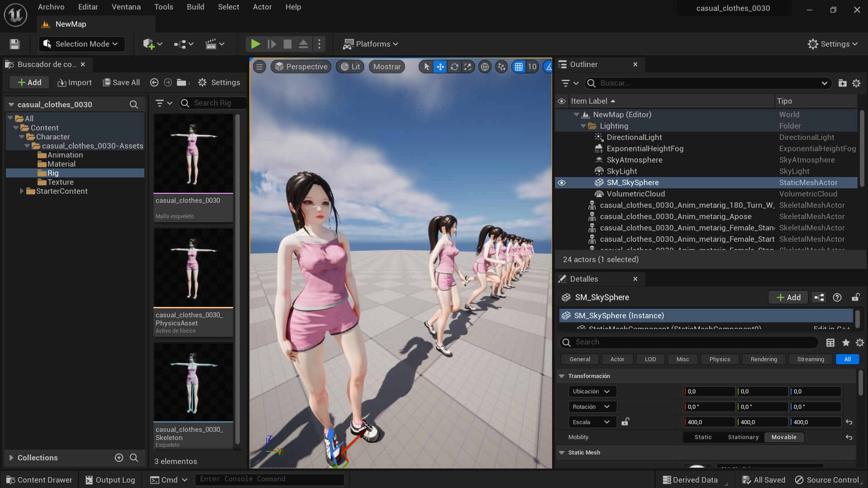
Task: Toggle world/local coordinate space icon
Action: [485, 67]
